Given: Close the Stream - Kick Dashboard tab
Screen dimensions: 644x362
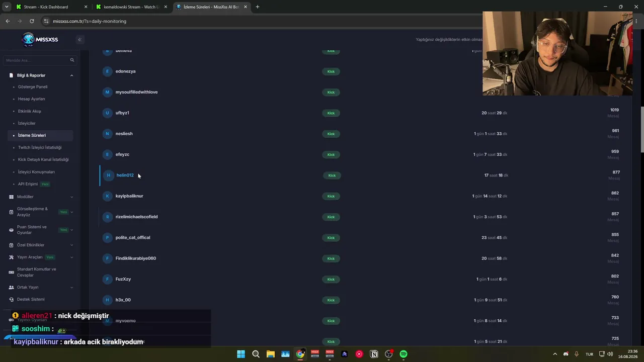Looking at the screenshot, I should tap(86, 7).
